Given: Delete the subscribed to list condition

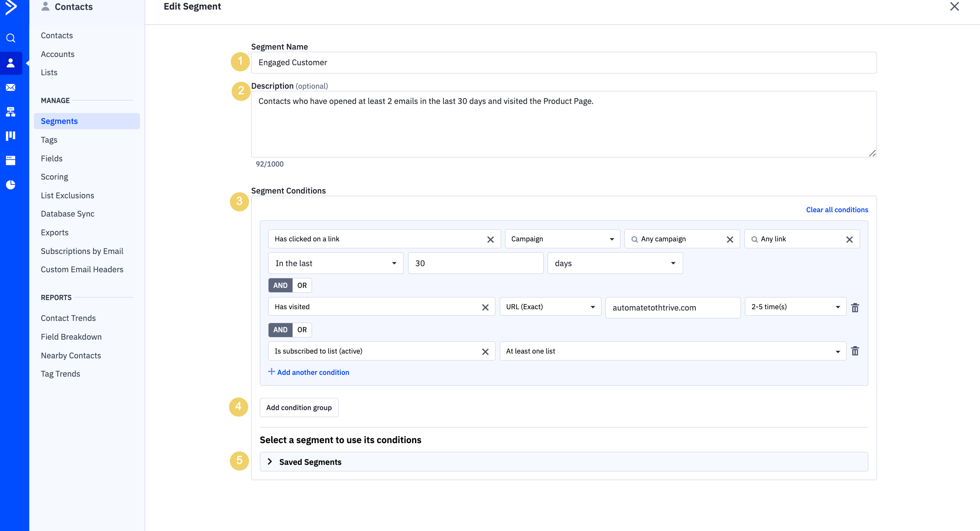Looking at the screenshot, I should click(855, 351).
